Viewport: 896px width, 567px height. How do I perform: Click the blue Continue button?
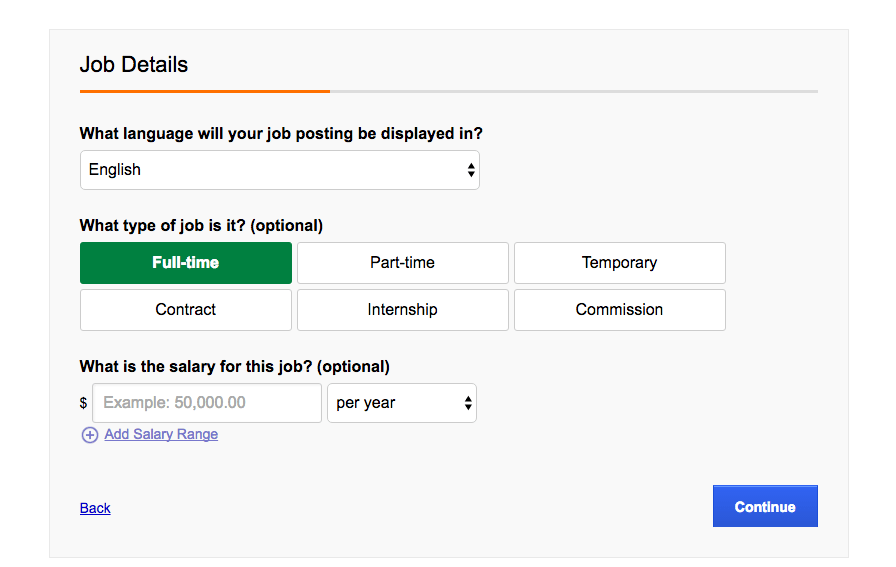765,506
